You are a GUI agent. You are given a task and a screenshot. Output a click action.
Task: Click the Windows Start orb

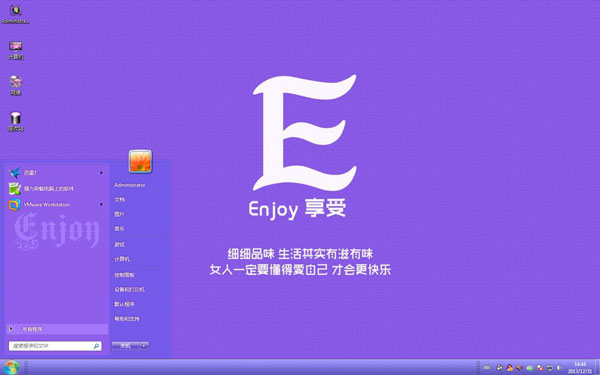(11, 367)
